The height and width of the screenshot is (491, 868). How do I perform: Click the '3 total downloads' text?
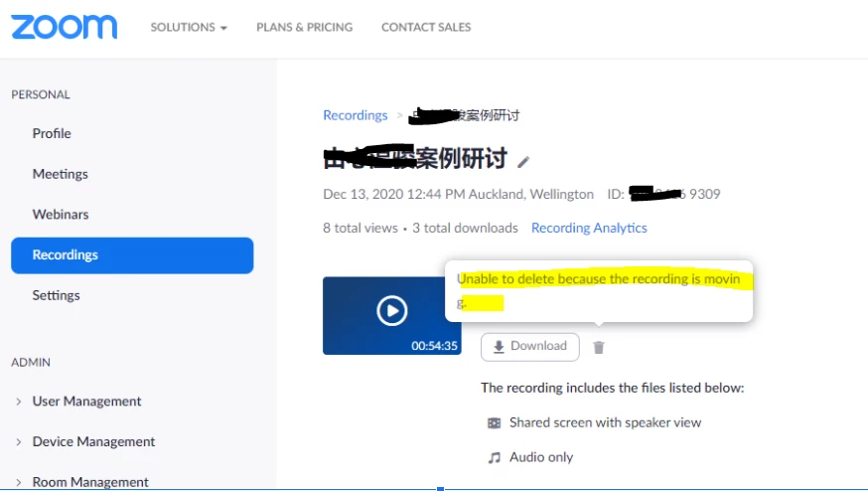coord(465,228)
